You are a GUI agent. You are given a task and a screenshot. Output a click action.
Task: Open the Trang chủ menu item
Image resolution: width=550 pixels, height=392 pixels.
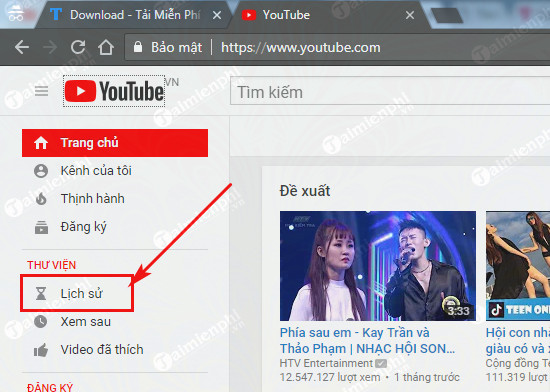[115, 143]
